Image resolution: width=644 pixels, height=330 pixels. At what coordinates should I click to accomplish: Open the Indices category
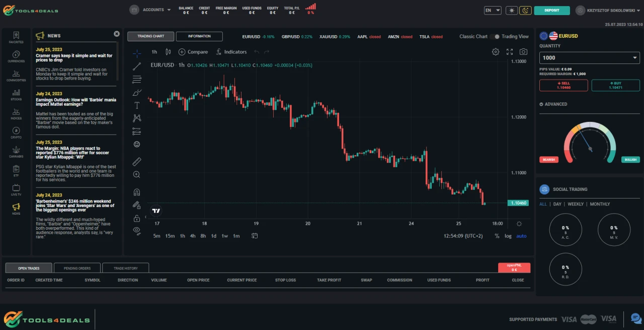point(16,114)
